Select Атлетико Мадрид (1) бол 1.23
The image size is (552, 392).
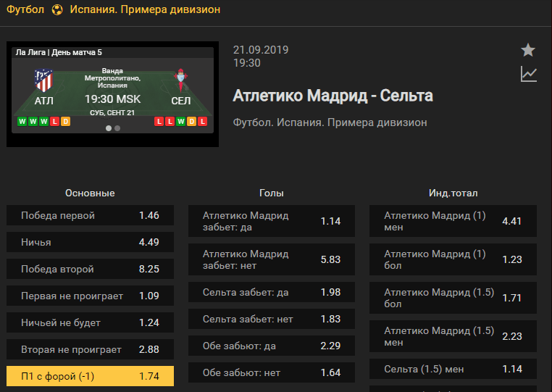[453, 259]
